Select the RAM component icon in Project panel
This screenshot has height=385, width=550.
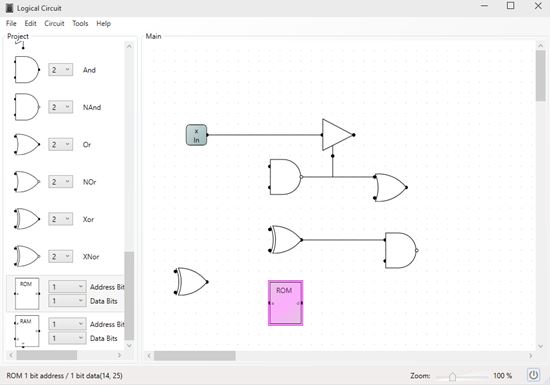tap(27, 331)
